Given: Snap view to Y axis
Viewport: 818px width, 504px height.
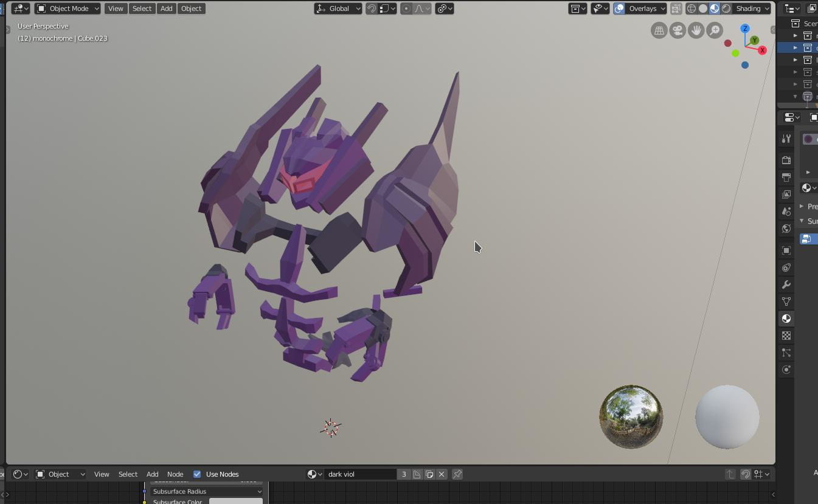Looking at the screenshot, I should pyautogui.click(x=755, y=41).
